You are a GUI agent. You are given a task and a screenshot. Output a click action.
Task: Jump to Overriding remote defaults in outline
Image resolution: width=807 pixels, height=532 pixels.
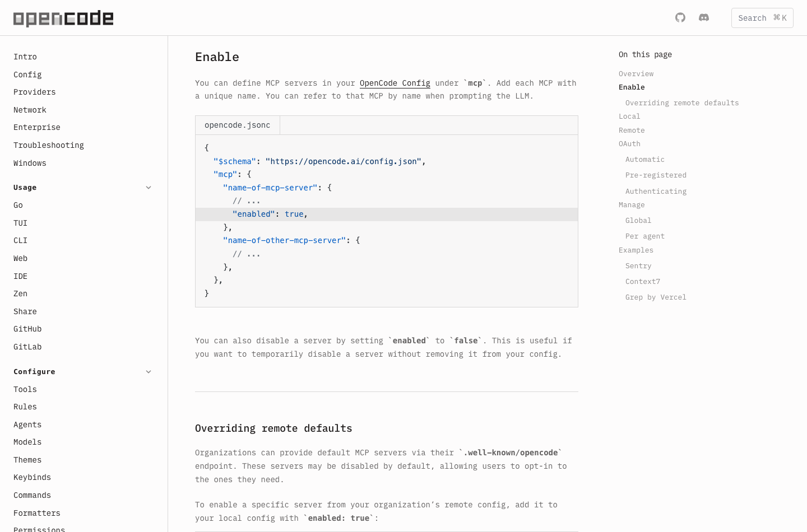tap(682, 103)
